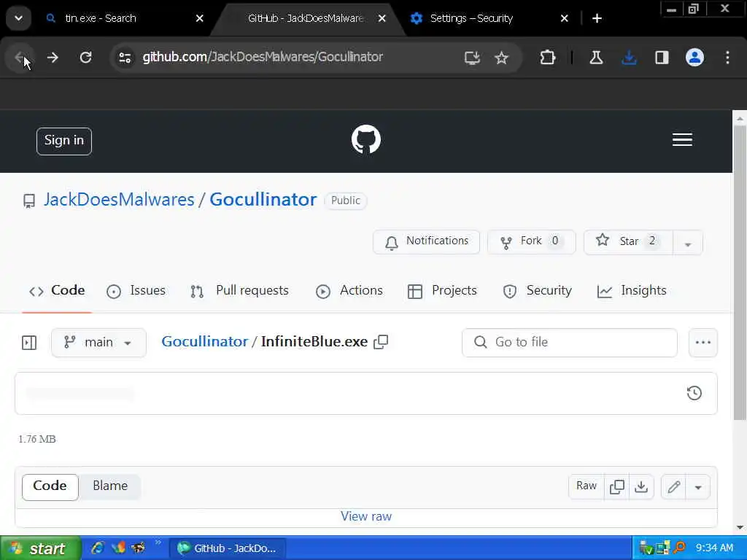Expand the quick launch overflow chevron
Image resolution: width=747 pixels, height=560 pixels.
(158, 542)
